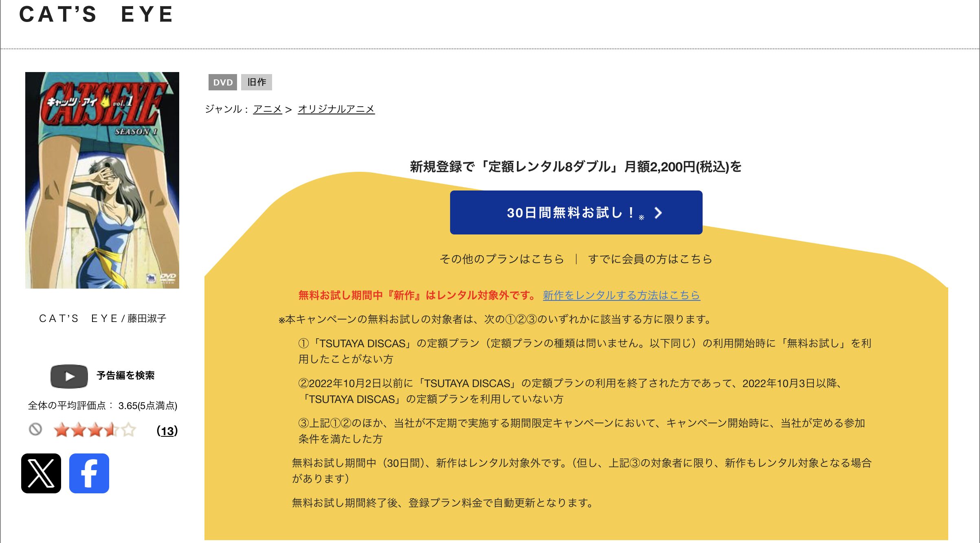Open 新作をレンタルする方法はこちら link
The height and width of the screenshot is (543, 980).
(621, 295)
